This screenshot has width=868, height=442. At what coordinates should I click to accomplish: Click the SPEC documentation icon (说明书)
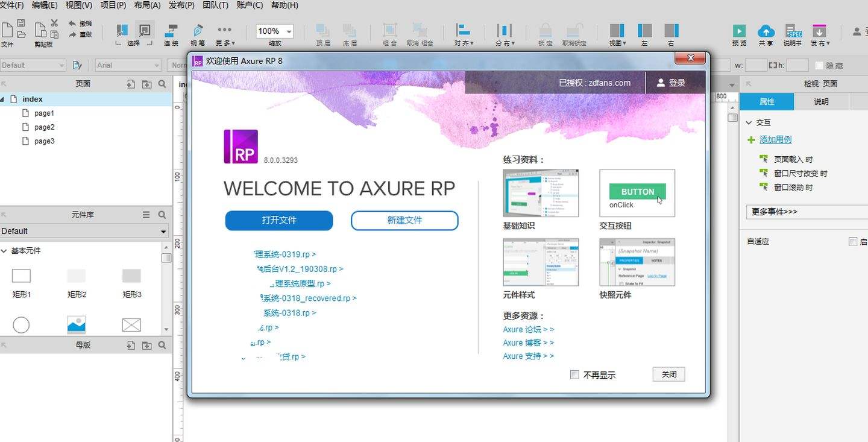pos(793,30)
